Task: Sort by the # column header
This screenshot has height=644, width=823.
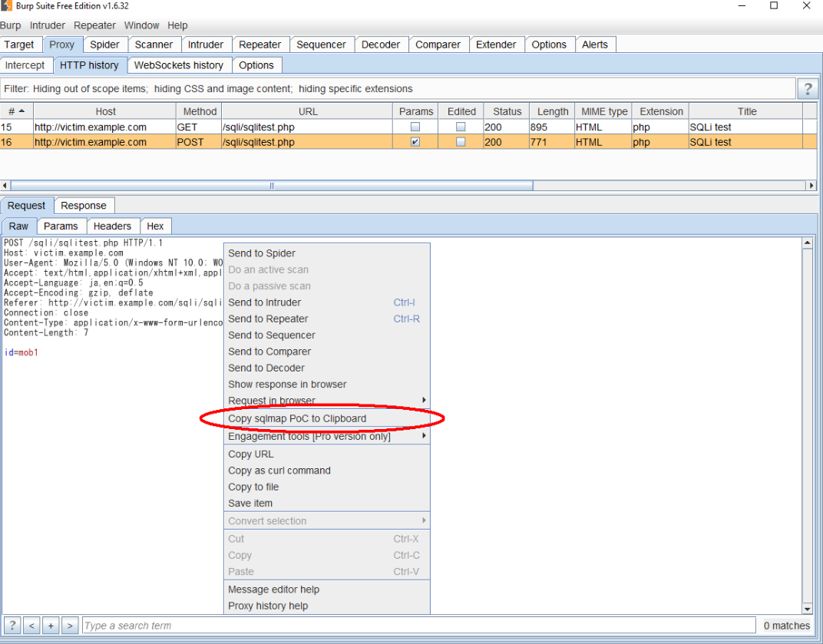Action: pyautogui.click(x=16, y=111)
